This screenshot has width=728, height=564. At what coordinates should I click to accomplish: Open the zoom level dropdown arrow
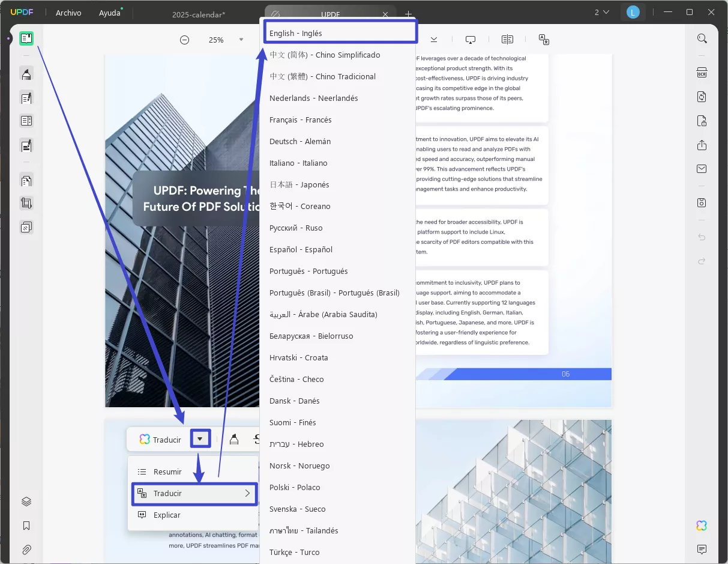pos(241,40)
